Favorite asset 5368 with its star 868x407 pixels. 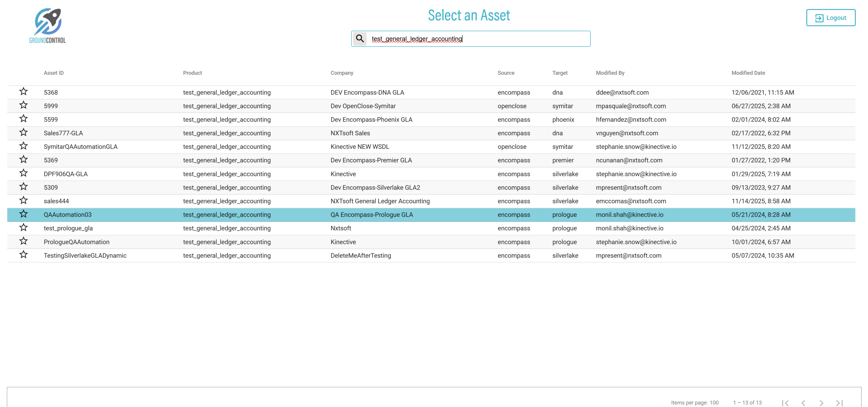point(23,92)
